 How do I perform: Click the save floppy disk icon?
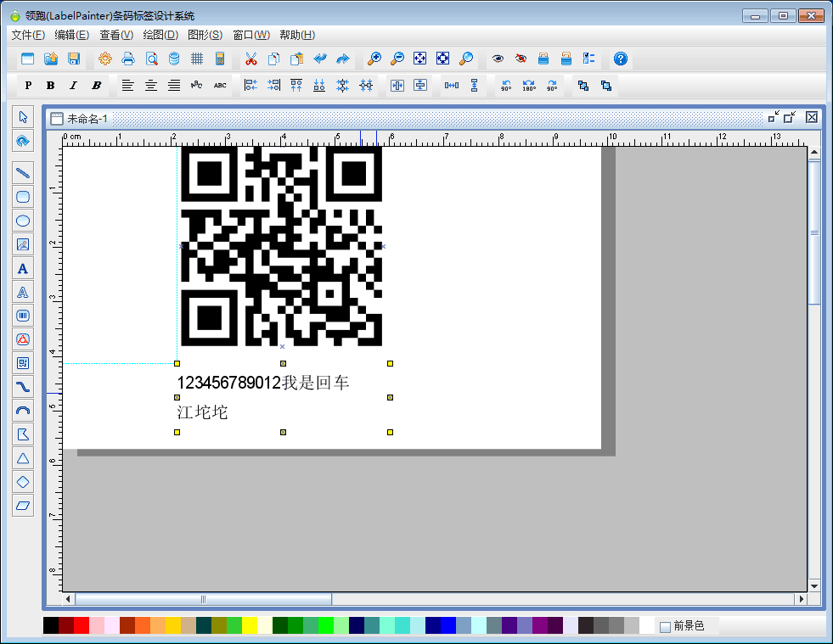tap(74, 59)
